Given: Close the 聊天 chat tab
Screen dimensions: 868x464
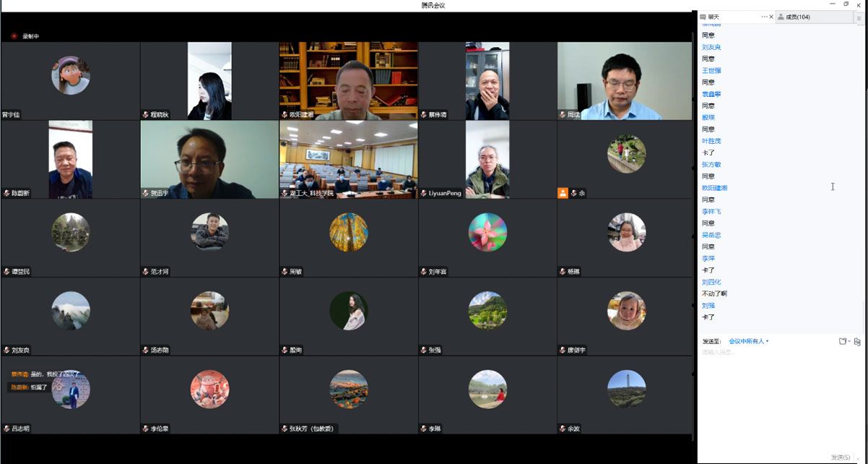Looking at the screenshot, I should click(771, 17).
